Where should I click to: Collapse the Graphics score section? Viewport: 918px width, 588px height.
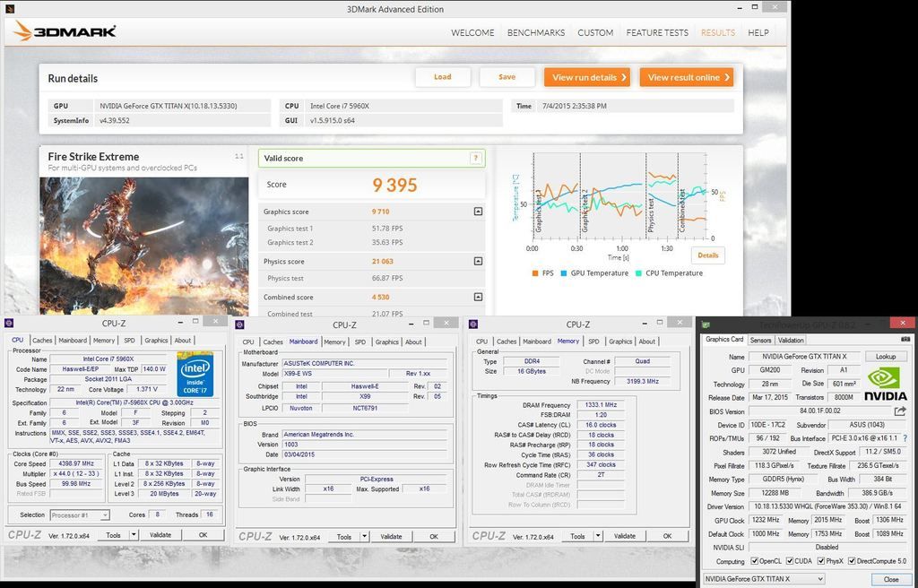point(478,212)
